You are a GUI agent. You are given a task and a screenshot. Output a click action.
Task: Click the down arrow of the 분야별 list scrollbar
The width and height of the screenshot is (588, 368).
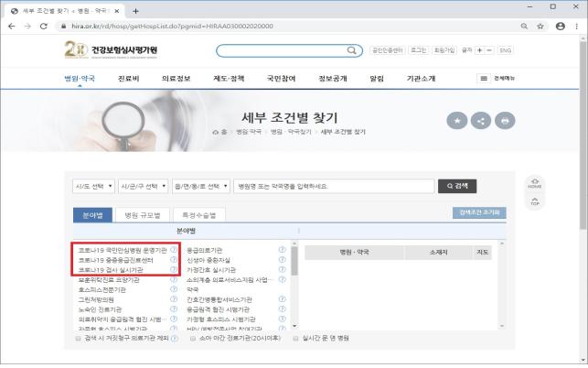coord(294,326)
